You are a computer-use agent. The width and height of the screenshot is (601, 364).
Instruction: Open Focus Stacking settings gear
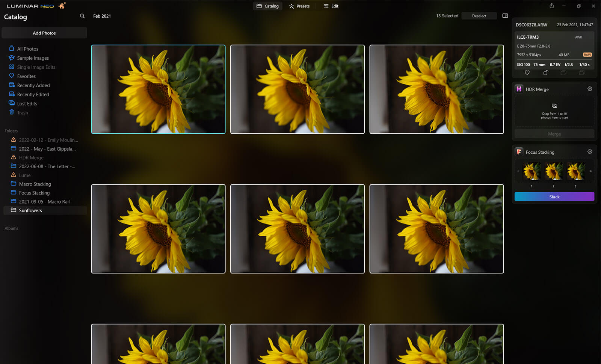point(590,152)
